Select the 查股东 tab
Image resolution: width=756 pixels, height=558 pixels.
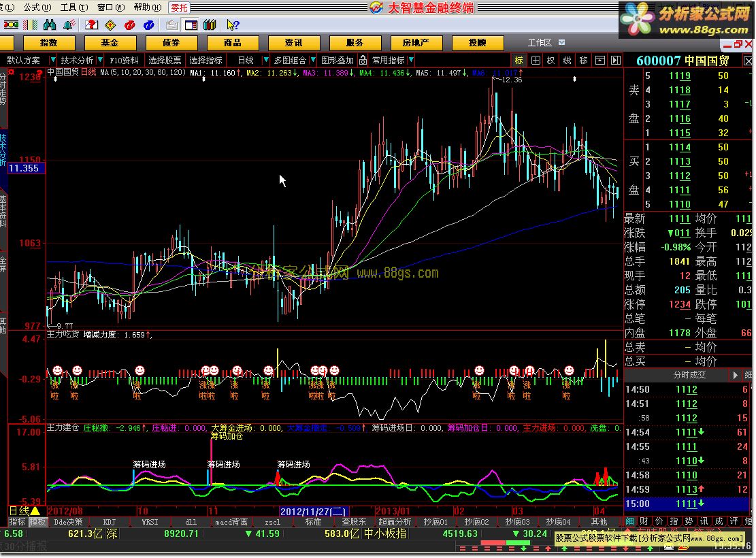(354, 522)
